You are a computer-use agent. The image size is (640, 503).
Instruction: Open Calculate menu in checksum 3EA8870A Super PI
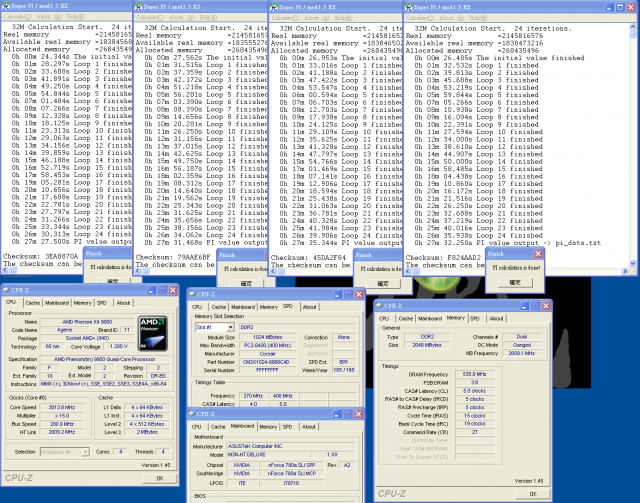pos(17,17)
